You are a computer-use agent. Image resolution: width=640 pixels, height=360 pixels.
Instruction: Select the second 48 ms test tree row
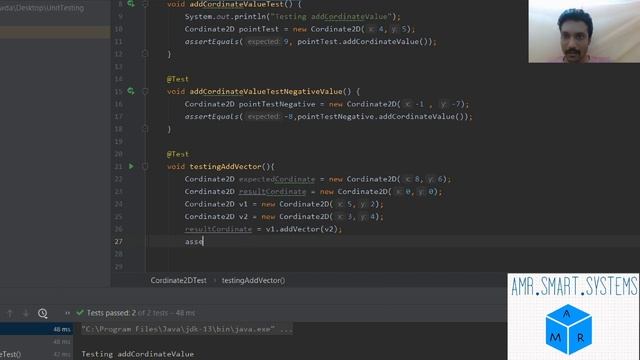click(x=36, y=342)
